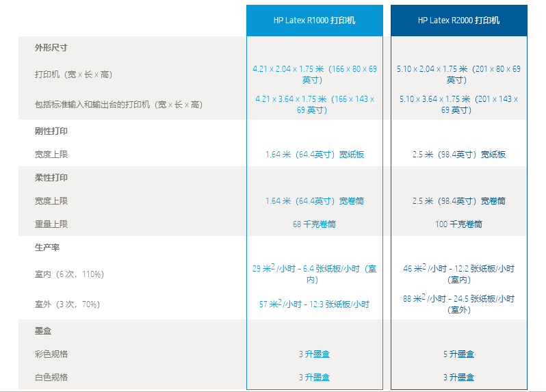Screen dimensions: 546x392
Task: Click R2000 彩色规格 value 5 升墨盒
Action: point(459,354)
